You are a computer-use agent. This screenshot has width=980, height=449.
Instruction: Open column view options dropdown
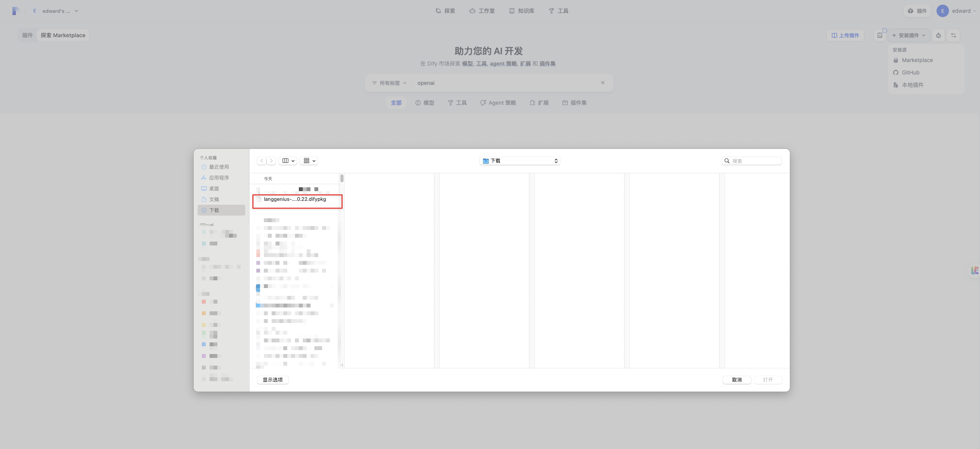click(288, 161)
